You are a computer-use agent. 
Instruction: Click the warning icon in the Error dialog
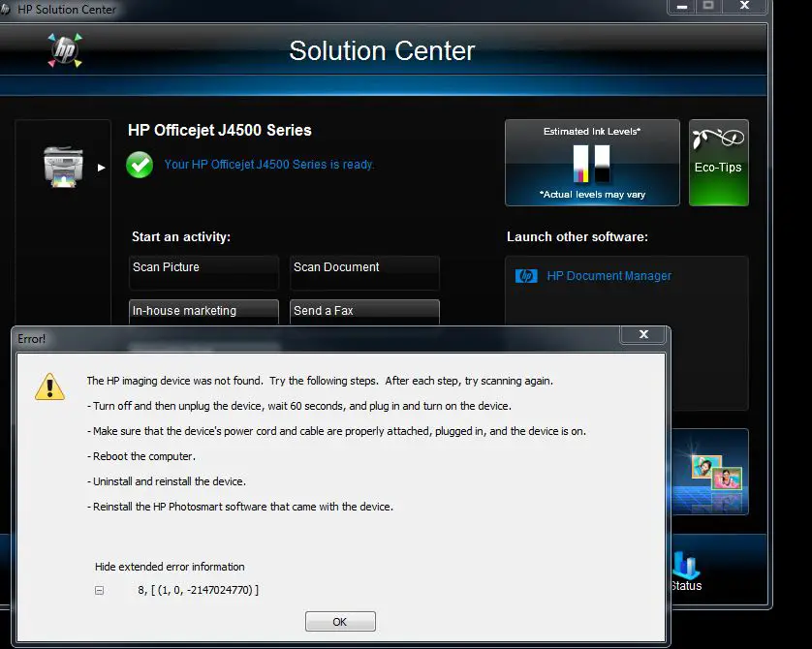49,387
